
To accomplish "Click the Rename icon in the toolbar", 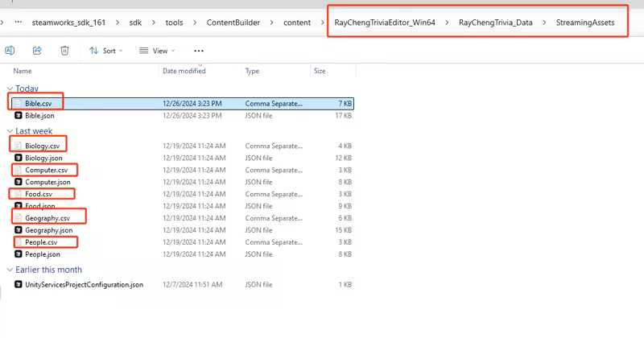I will (x=10, y=51).
